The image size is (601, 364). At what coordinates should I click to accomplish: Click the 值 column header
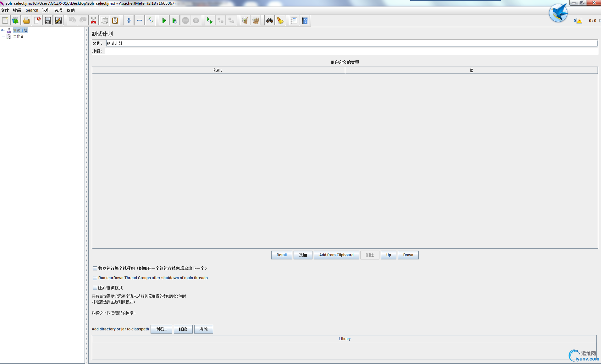tap(471, 70)
